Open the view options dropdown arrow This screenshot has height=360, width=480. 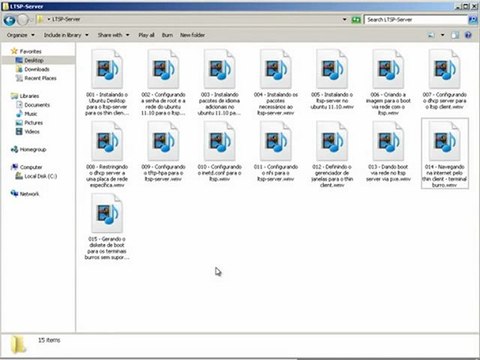click(443, 35)
